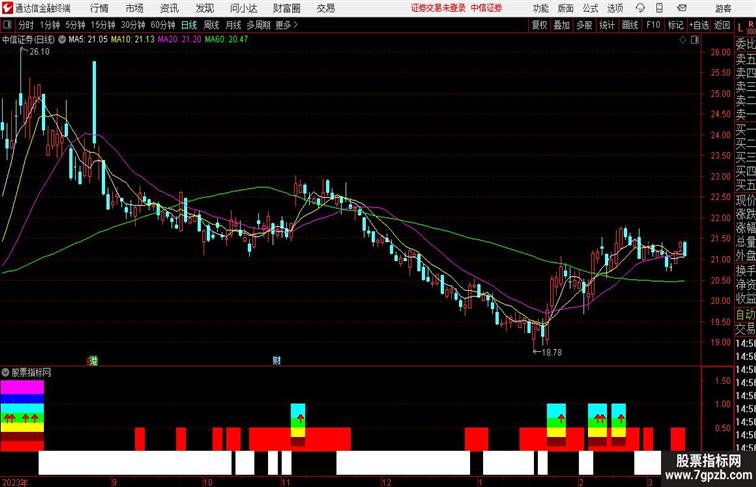Viewport: 756px width, 487px height.
Task: Open the 发现 menu
Action: click(204, 8)
